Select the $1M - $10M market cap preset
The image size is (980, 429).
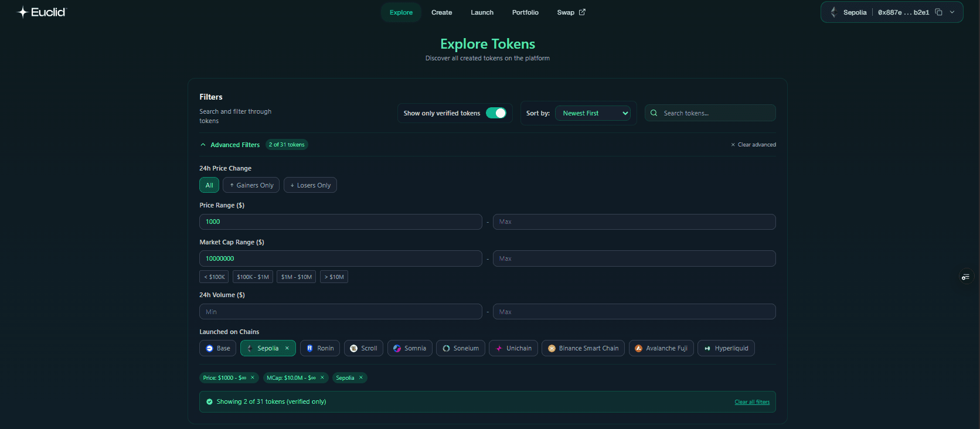click(296, 277)
